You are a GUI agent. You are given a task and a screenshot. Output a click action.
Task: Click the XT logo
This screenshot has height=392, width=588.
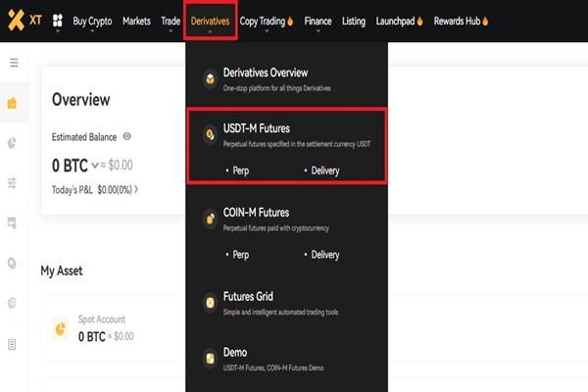coord(24,21)
